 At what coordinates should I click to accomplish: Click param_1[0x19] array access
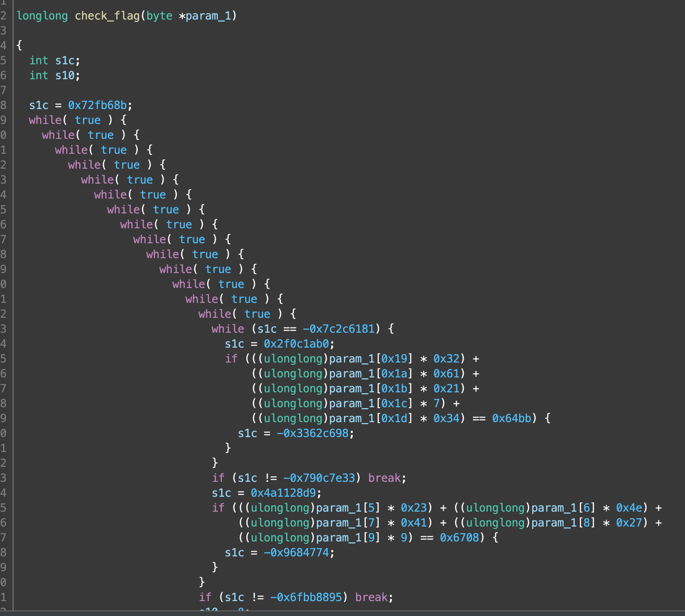tap(371, 359)
